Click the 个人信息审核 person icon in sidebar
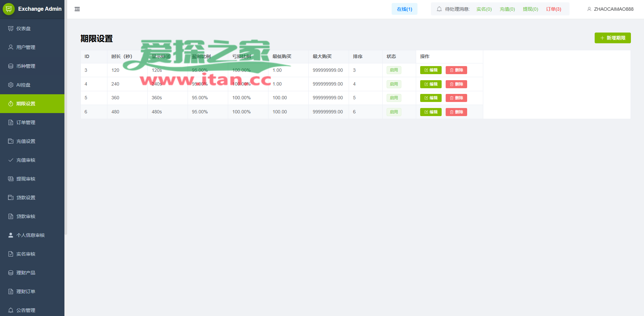This screenshot has height=316, width=644. pyautogui.click(x=11, y=235)
